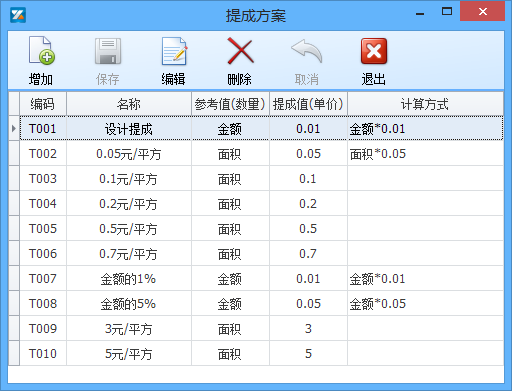Select the 面积*0.05 formula cell
The height and width of the screenshot is (391, 512).
click(x=425, y=153)
